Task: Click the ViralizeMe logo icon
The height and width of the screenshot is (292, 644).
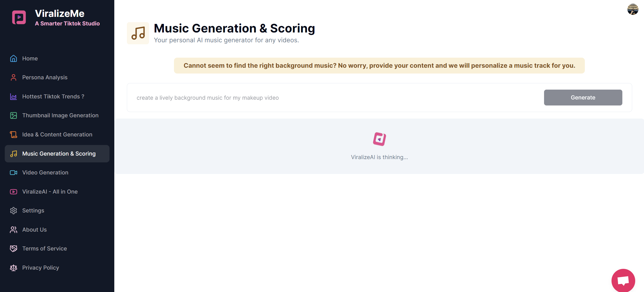Action: point(19,17)
